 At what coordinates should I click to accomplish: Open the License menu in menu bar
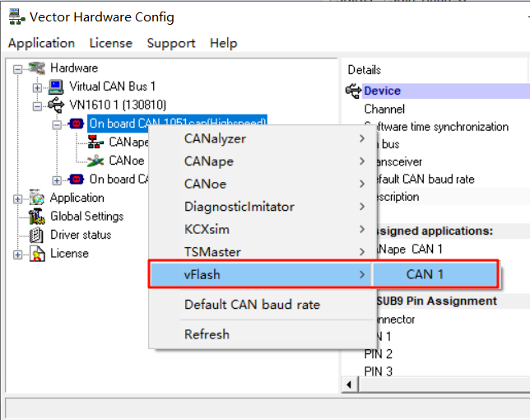(111, 43)
